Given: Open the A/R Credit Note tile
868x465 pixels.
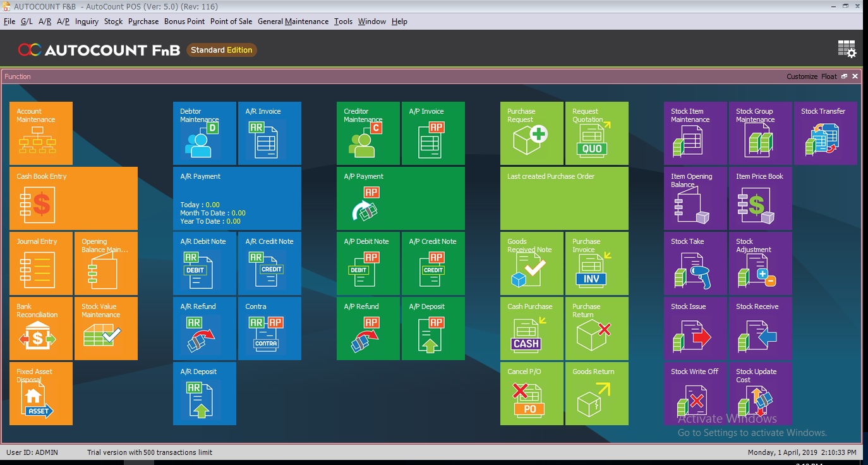Looking at the screenshot, I should (x=270, y=263).
